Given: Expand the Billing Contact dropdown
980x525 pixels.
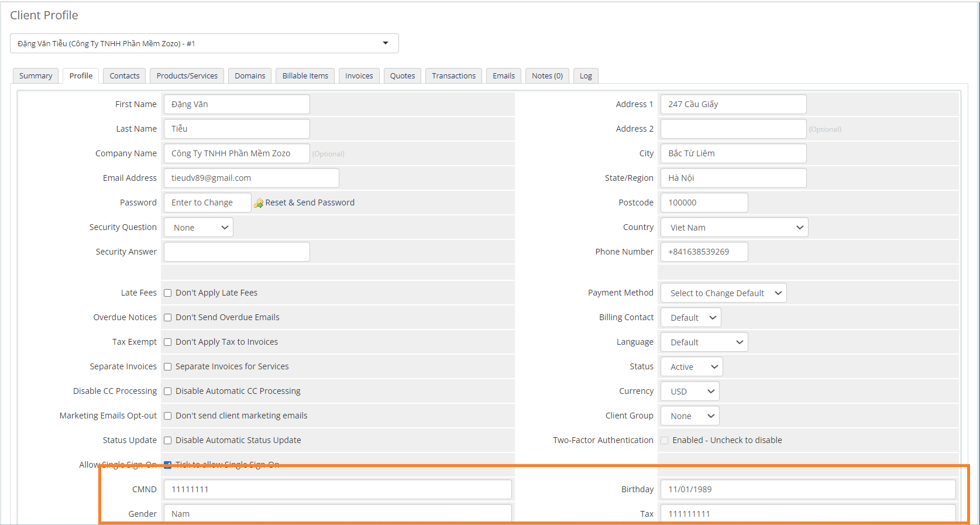Looking at the screenshot, I should tap(690, 317).
